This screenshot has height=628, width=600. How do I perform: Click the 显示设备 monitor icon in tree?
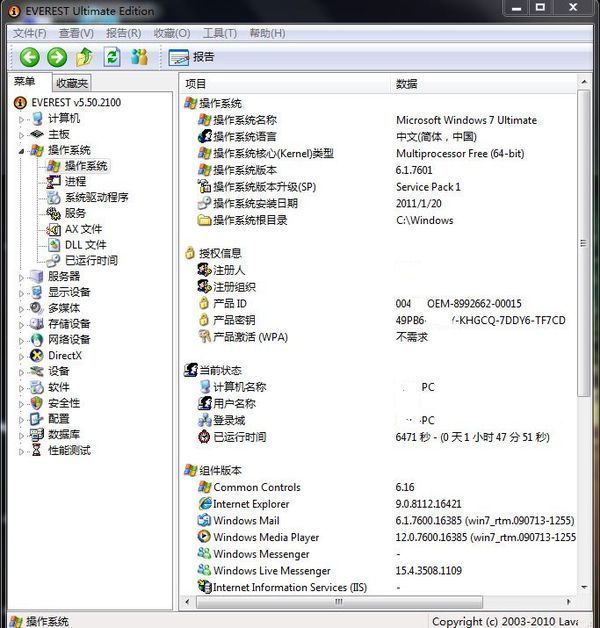tap(37, 292)
